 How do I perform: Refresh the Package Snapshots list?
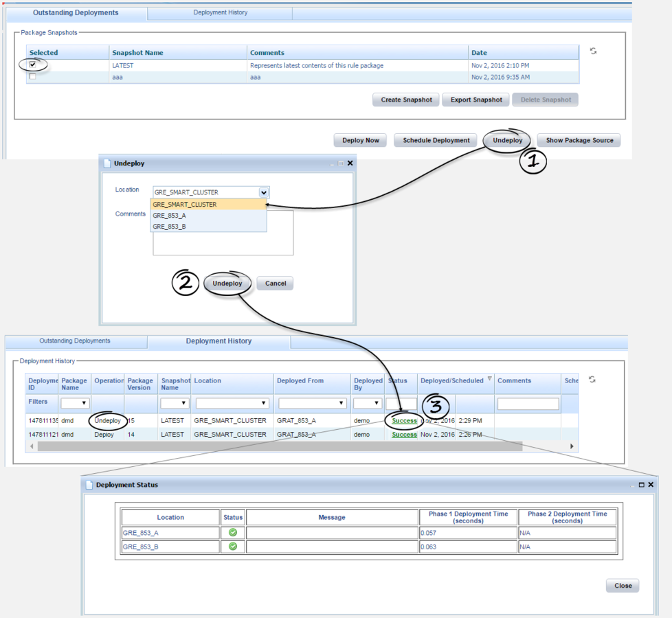593,51
